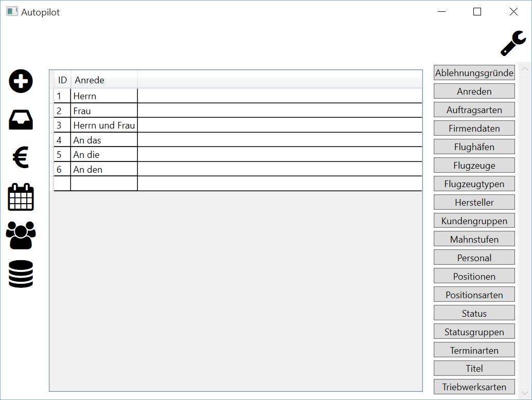Click the wrench settings icon
This screenshot has height=400, width=532.
(513, 43)
